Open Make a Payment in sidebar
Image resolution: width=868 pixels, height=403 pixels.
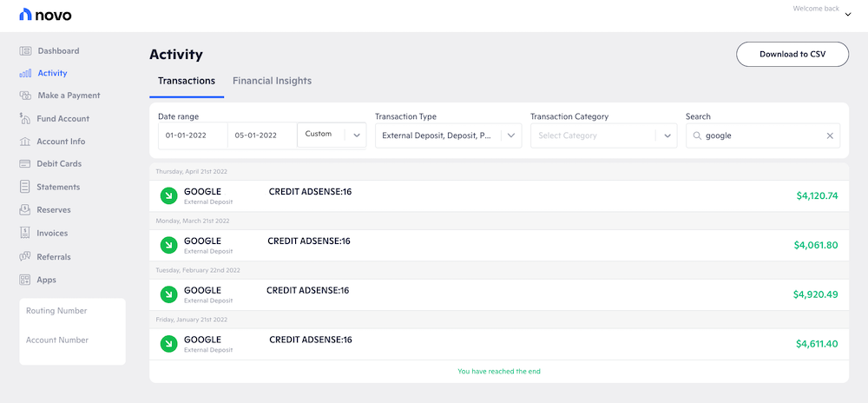tap(69, 96)
